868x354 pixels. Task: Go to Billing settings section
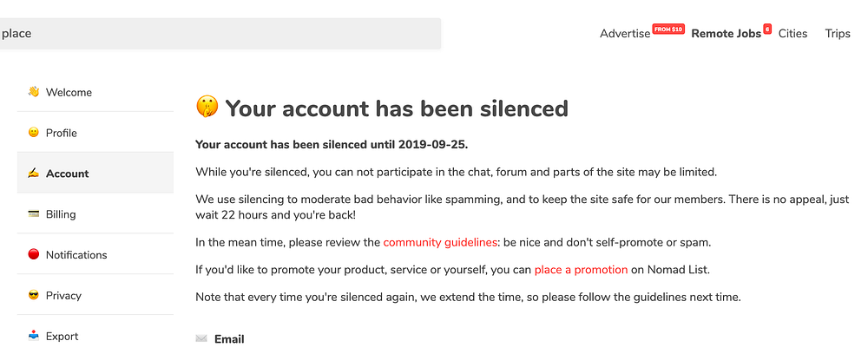pos(61,214)
